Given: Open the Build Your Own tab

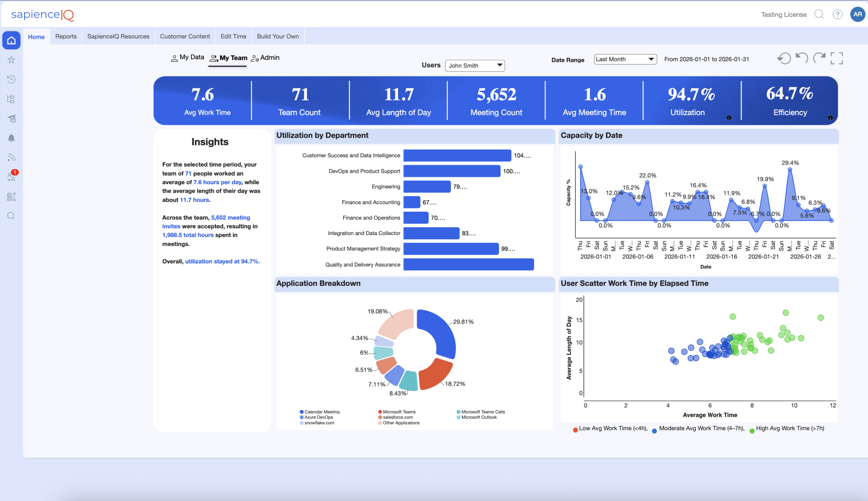Looking at the screenshot, I should click(278, 36).
